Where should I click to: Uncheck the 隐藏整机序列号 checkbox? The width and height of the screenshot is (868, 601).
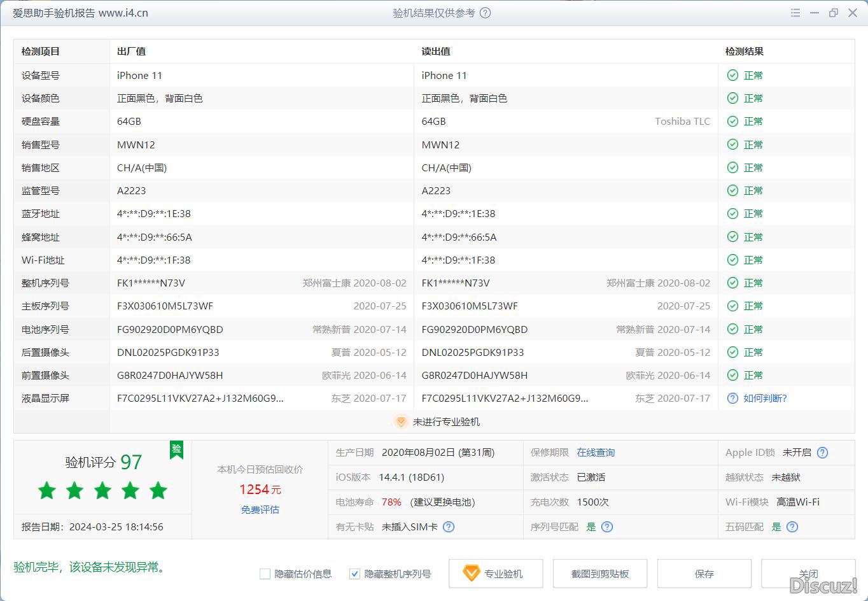pyautogui.click(x=355, y=574)
